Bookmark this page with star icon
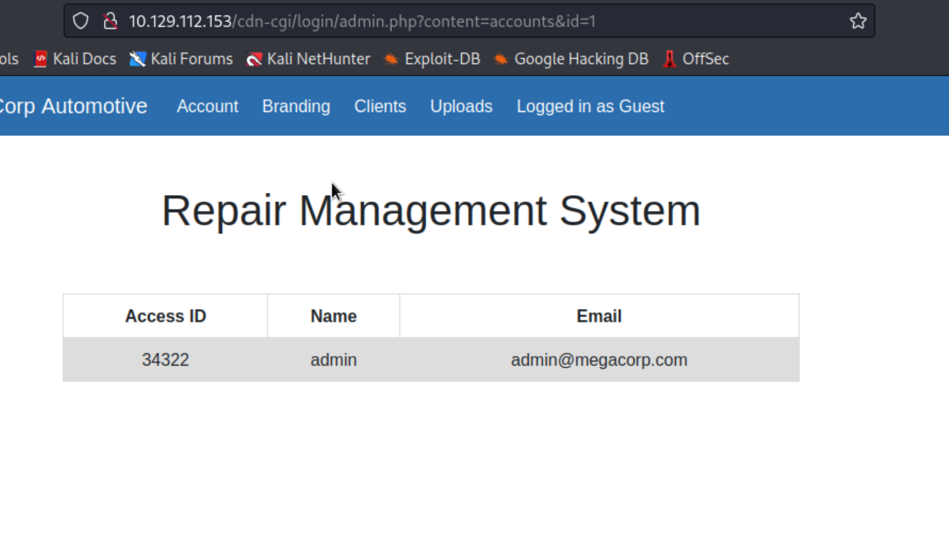Screen dimensions: 949x560 click(858, 21)
